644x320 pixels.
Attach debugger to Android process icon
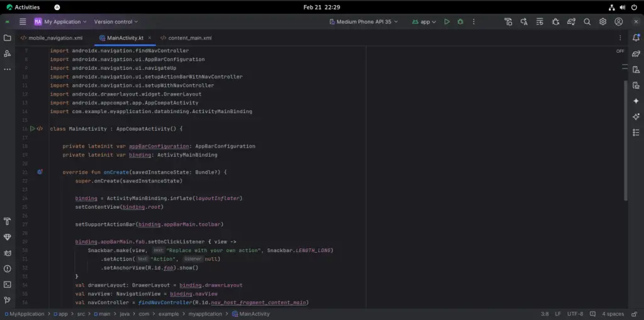[x=556, y=22]
